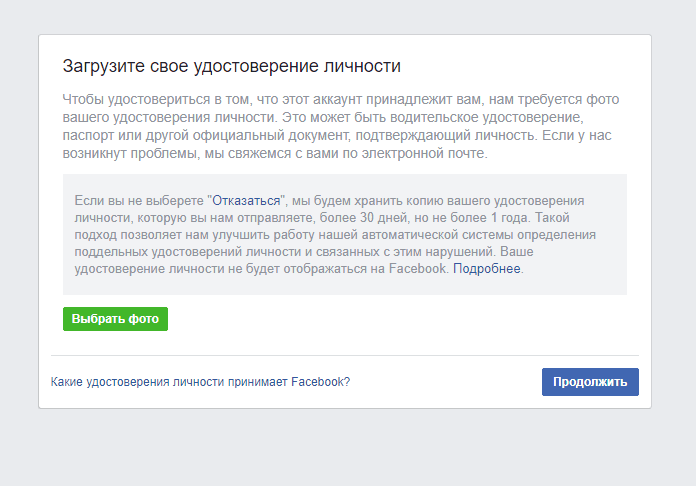Screen dimensions: 696x486
Task: Click the text "автоматической системы определения" in the notice
Action: [484, 234]
